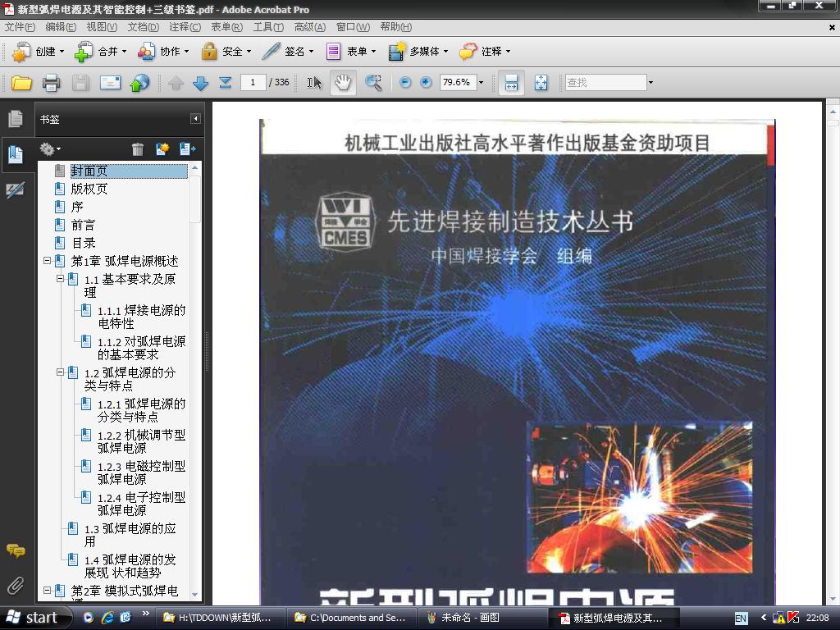The width and height of the screenshot is (840, 630).
Task: Open the Comments panel icon in sidebar
Action: point(16,550)
